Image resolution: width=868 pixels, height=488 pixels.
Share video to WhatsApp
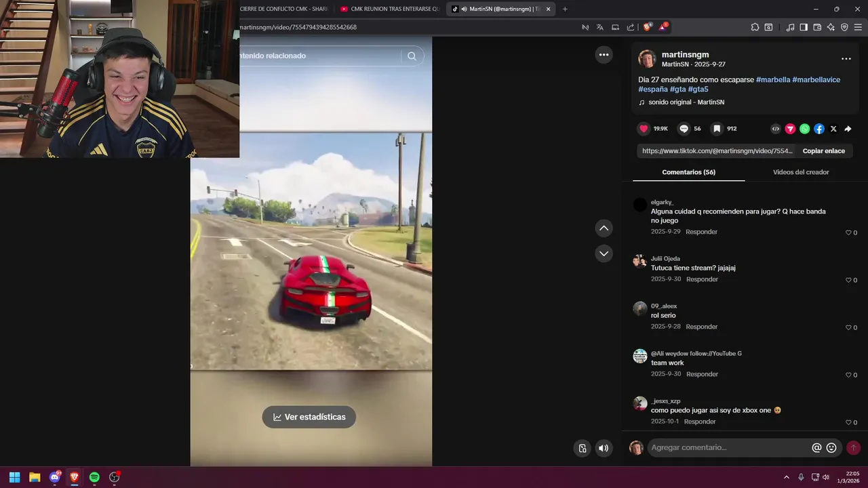tap(804, 129)
